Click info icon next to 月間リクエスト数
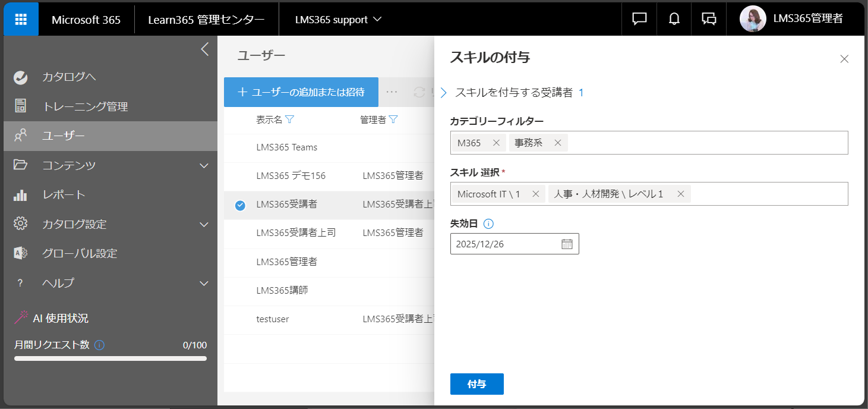 coord(99,345)
